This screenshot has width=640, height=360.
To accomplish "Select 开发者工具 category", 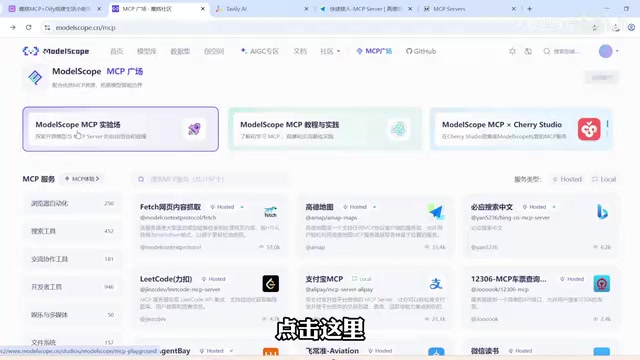I will coord(72,287).
